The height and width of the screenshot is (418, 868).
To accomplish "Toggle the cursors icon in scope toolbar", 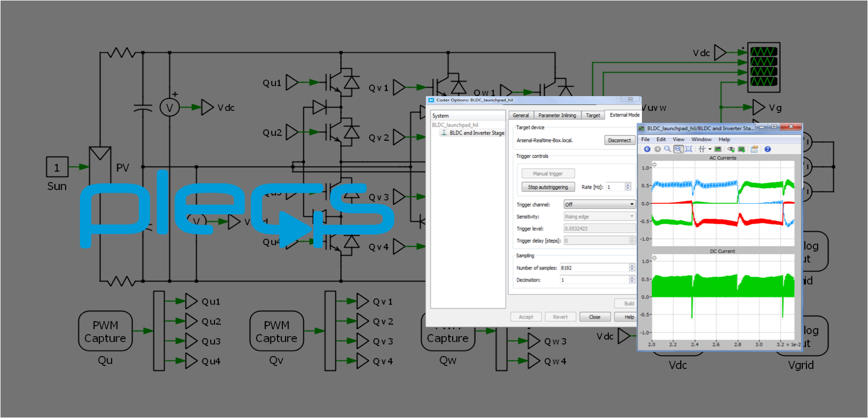I will (701, 149).
